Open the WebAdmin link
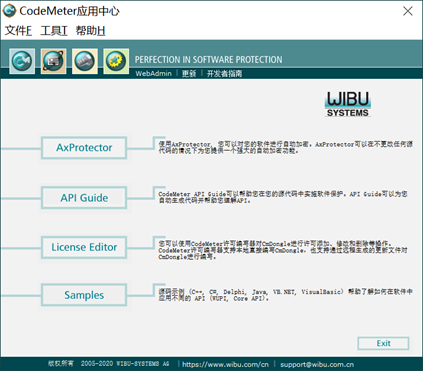 point(153,73)
